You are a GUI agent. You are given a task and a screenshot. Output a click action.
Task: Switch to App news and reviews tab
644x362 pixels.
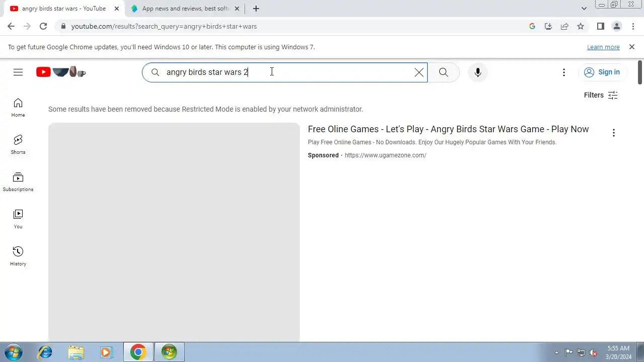tap(185, 9)
